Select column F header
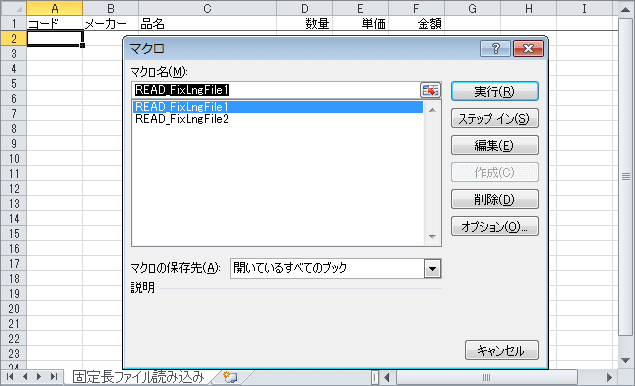This screenshot has width=635, height=386. [416, 8]
